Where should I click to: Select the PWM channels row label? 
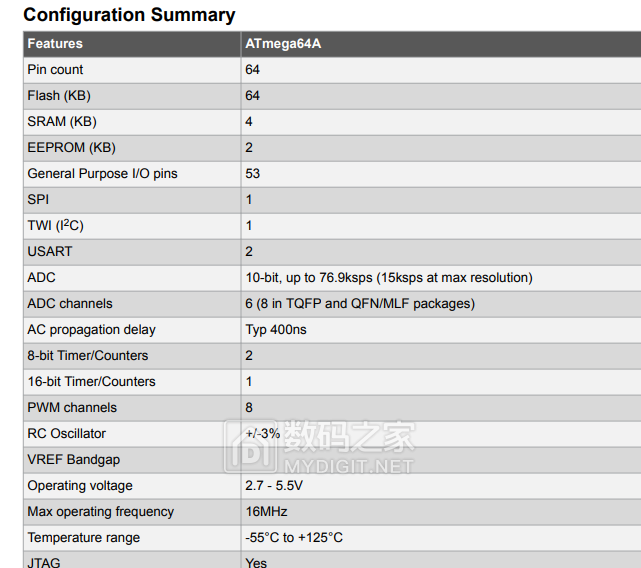(71, 408)
